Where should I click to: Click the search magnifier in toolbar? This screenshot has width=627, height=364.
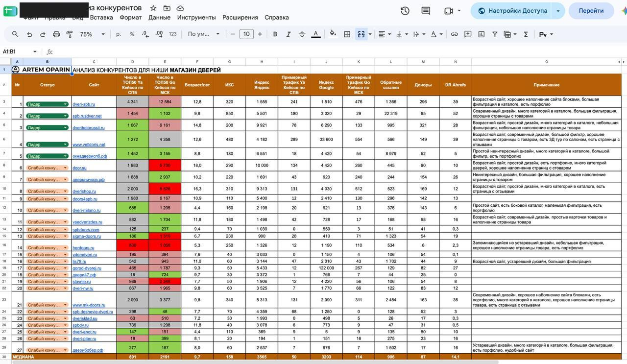[15, 34]
